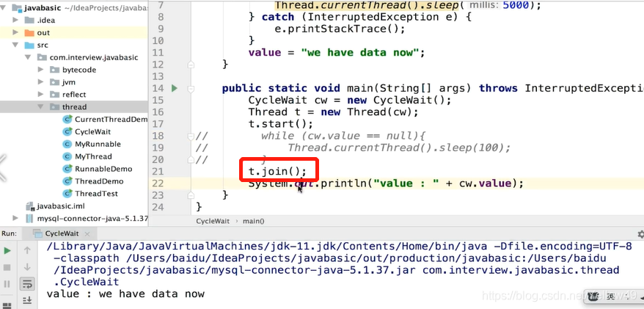
Task: Open CycleWait class in the project tree
Action: click(x=92, y=131)
